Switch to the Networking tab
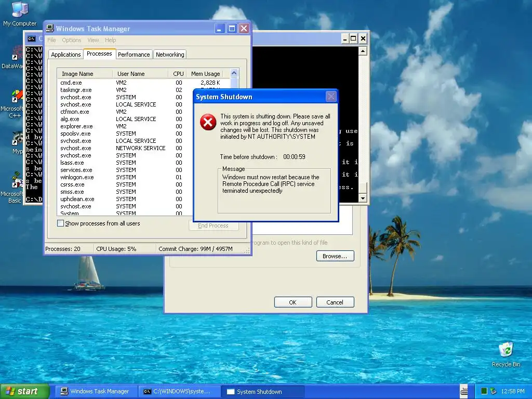The width and height of the screenshot is (532, 399). (x=170, y=55)
